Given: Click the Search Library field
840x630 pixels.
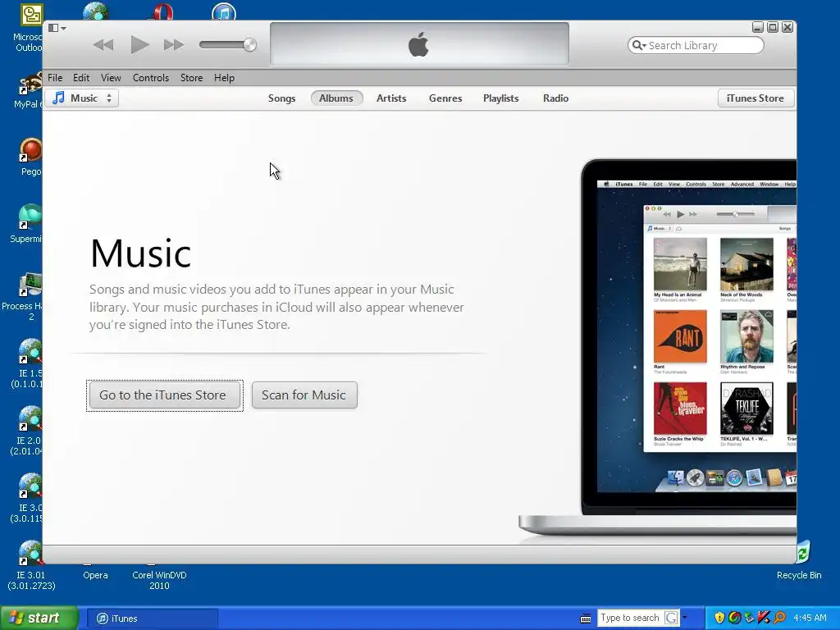Looking at the screenshot, I should point(696,46).
